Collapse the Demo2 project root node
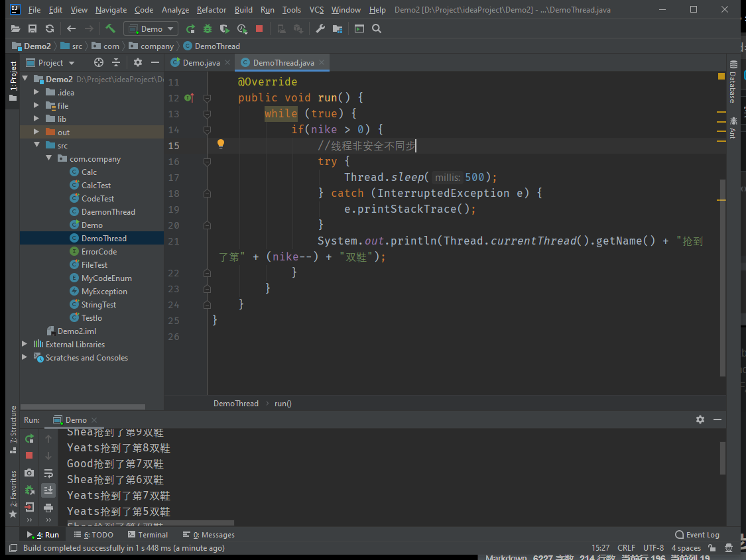The height and width of the screenshot is (560, 746). coord(25,79)
